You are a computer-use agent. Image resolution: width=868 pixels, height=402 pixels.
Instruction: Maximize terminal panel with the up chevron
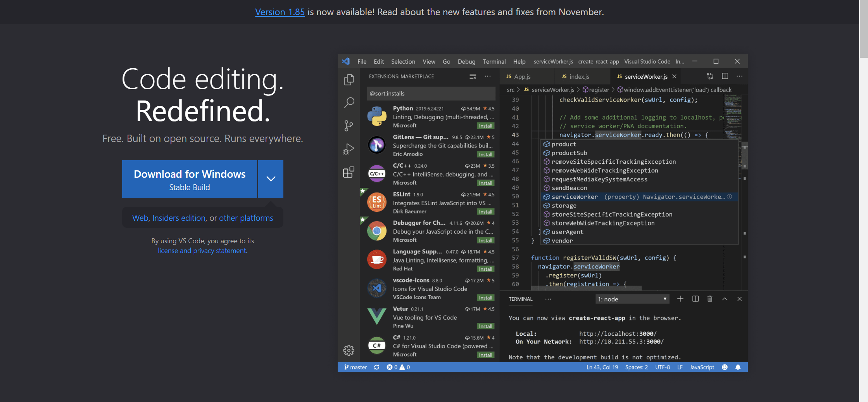(x=725, y=299)
